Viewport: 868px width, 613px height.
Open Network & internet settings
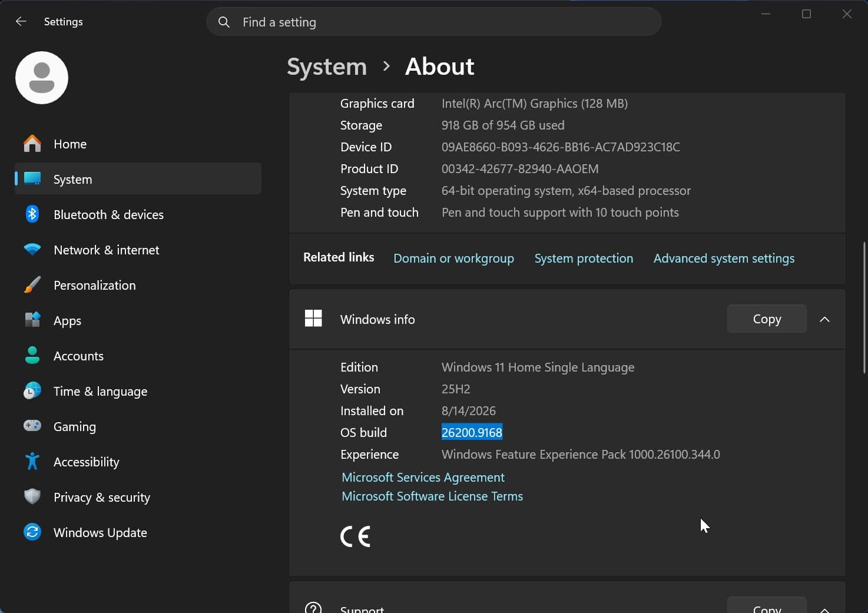(138, 250)
